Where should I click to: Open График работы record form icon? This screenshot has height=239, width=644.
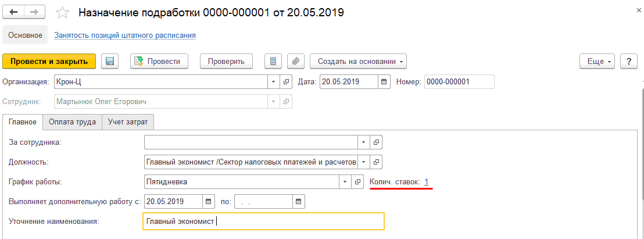[x=358, y=182]
